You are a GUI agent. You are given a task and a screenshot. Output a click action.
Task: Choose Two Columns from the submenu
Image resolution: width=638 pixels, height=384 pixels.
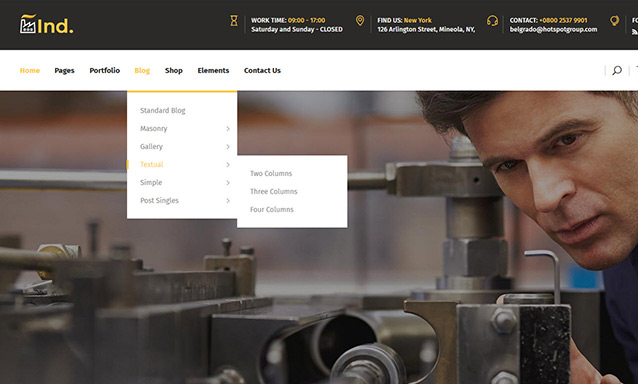[x=271, y=173]
